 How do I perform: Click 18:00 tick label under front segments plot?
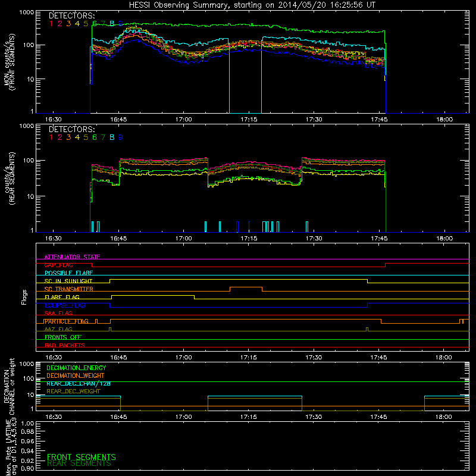[x=444, y=120]
